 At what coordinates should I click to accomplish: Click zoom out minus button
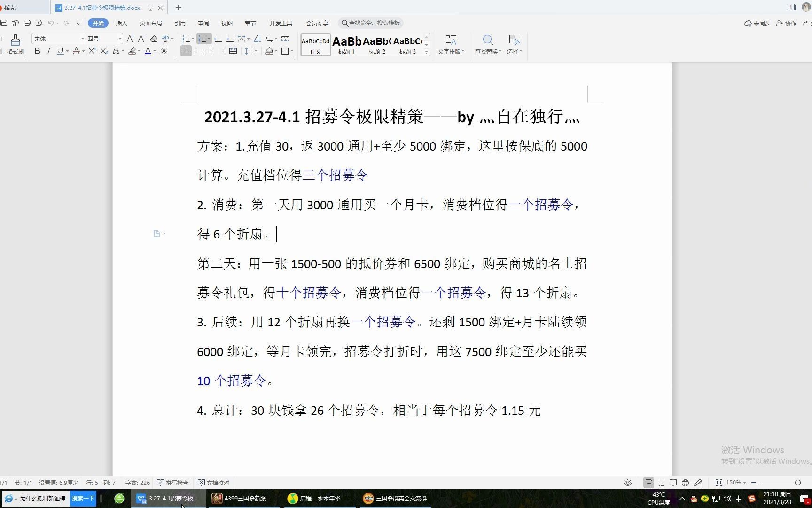(754, 483)
